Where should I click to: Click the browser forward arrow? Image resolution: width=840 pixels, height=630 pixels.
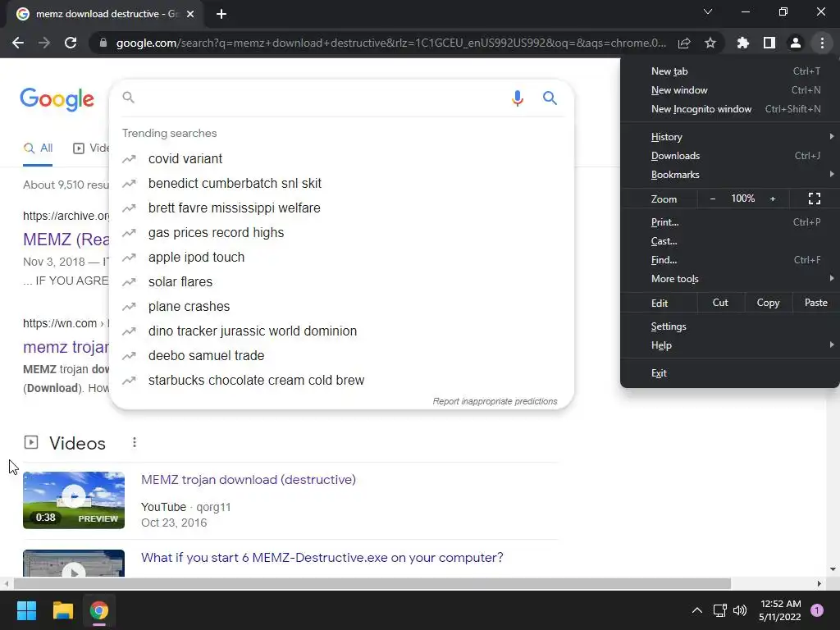[x=44, y=43]
